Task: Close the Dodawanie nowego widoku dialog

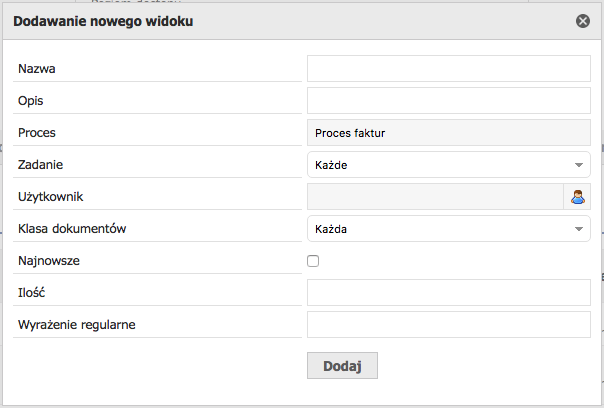Action: pos(583,21)
